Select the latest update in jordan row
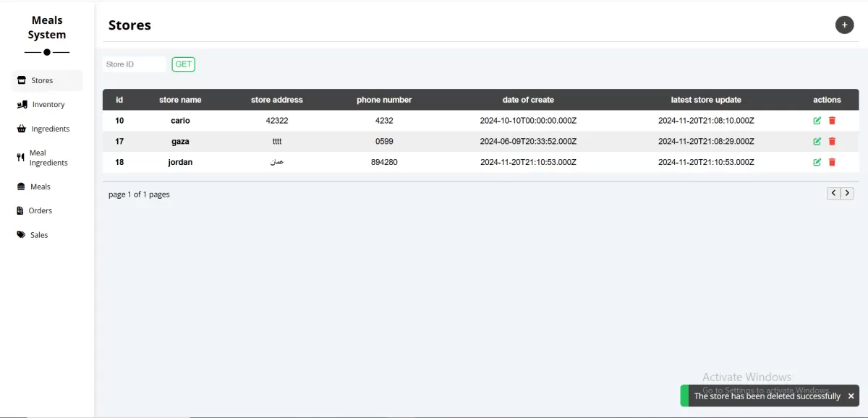 coord(706,163)
